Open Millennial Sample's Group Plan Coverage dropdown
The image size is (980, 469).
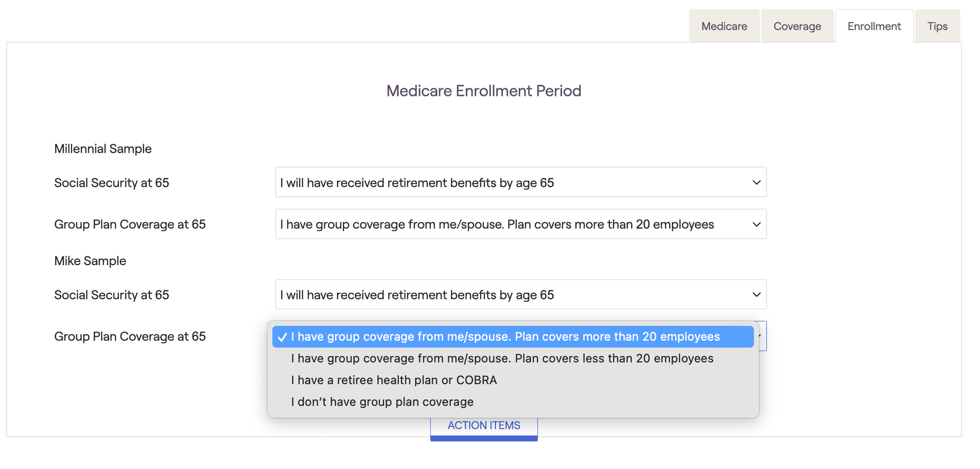pyautogui.click(x=521, y=224)
